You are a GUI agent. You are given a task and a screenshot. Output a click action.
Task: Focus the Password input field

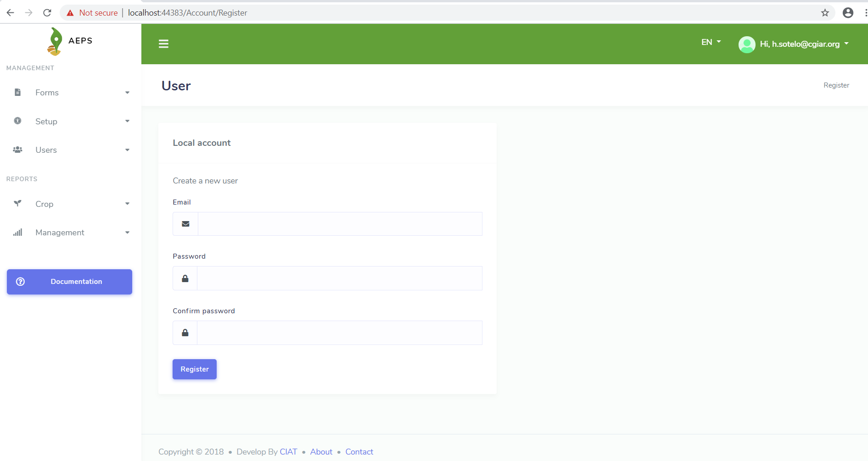click(x=340, y=278)
